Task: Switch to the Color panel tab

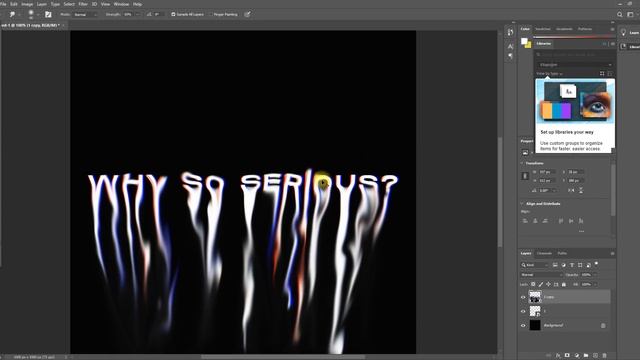Action: click(525, 29)
